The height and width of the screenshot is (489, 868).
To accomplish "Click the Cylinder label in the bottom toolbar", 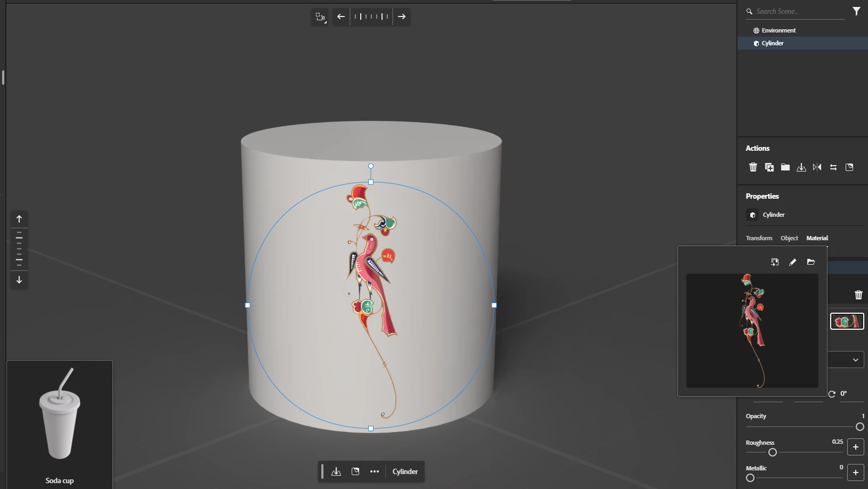I will 405,471.
